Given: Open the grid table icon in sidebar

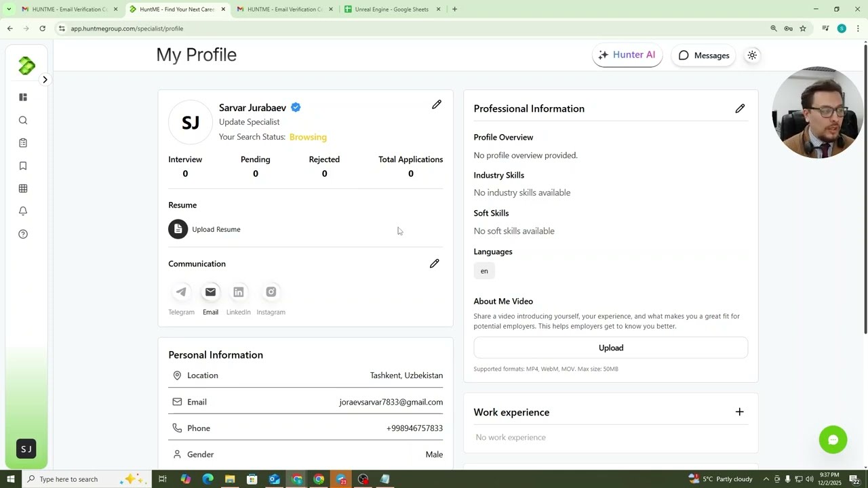Looking at the screenshot, I should coord(23,188).
